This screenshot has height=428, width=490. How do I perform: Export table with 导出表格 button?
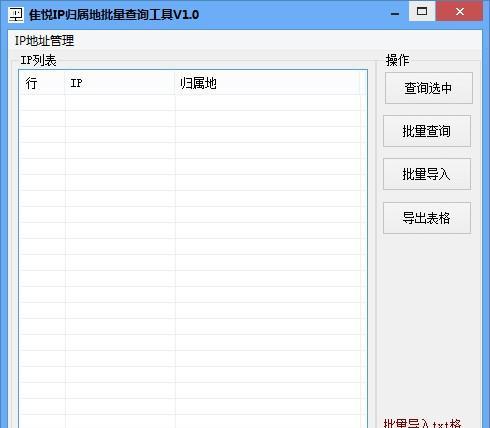(x=427, y=218)
